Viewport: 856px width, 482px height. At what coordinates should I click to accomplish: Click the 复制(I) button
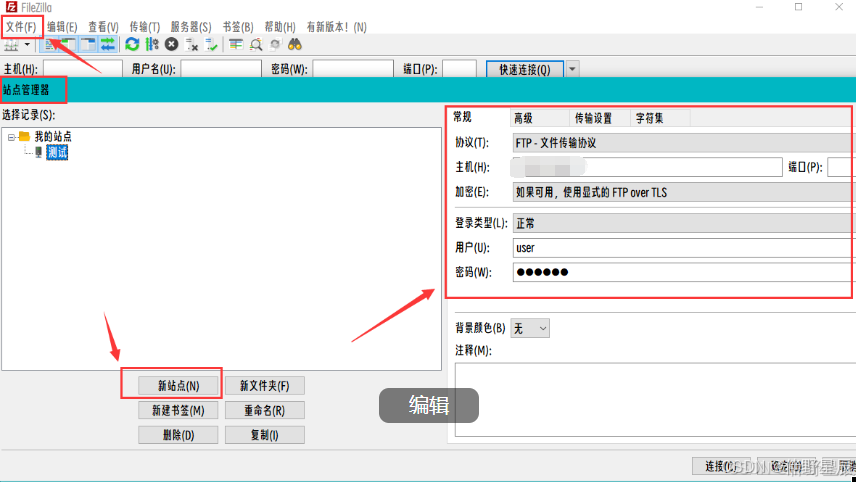pyautogui.click(x=265, y=435)
